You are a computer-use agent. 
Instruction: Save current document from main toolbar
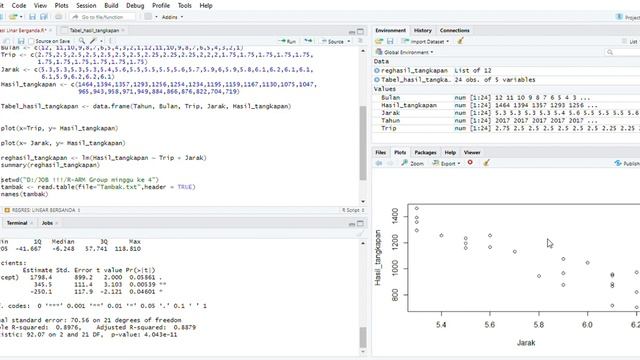(x=32, y=17)
